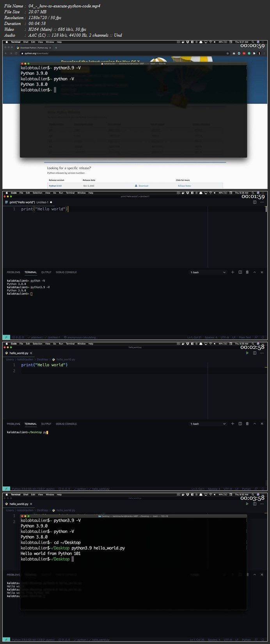Open Window menu in the 9:30 AM Terminal menu bar
270x644 pixels.
coord(50,495)
